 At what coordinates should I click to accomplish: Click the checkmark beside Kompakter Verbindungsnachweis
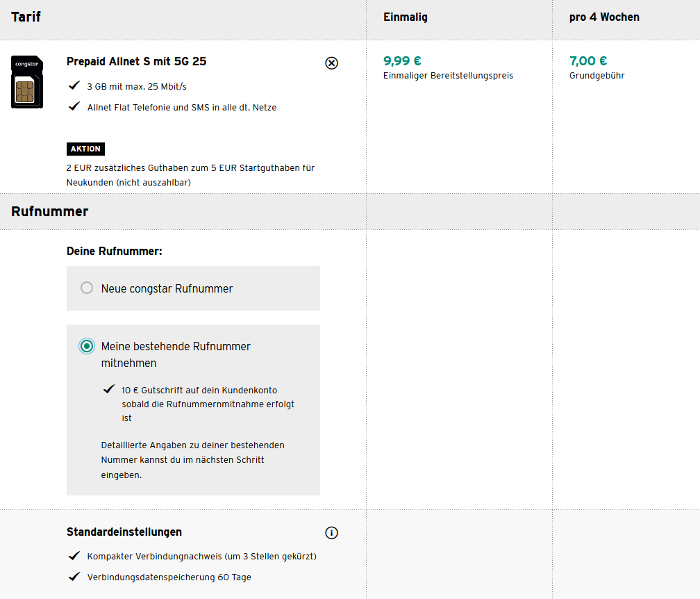pos(74,556)
